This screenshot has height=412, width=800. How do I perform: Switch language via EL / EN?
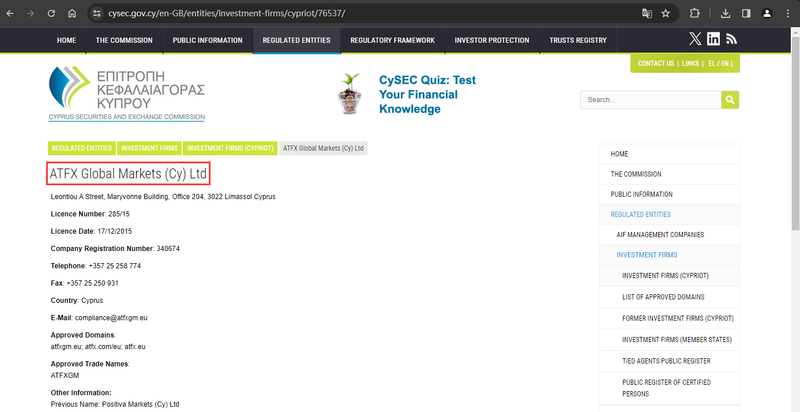point(718,64)
